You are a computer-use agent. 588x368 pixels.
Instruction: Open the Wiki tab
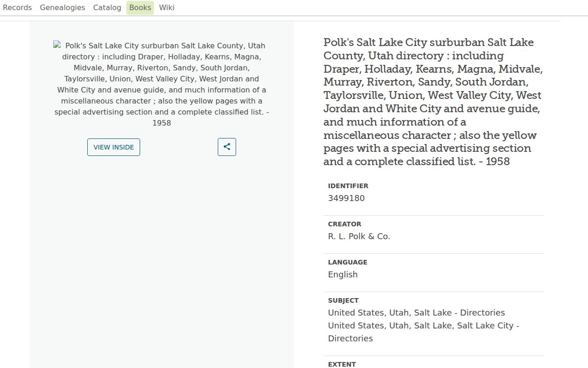(x=167, y=8)
